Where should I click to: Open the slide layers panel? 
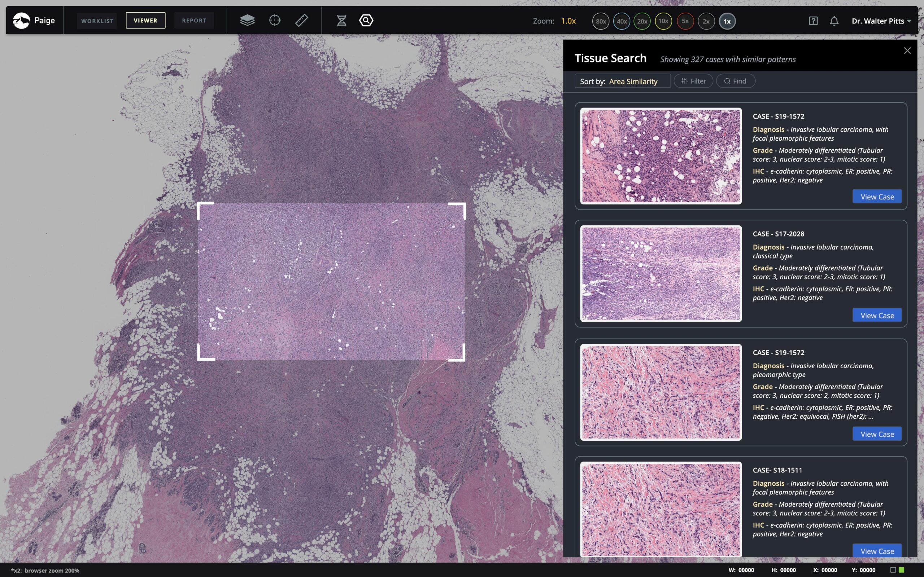coord(247,20)
